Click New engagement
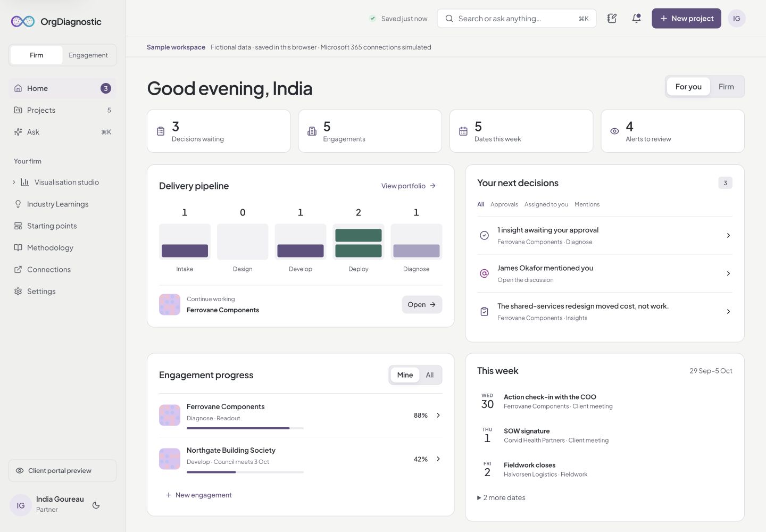The height and width of the screenshot is (532, 766). (198, 495)
